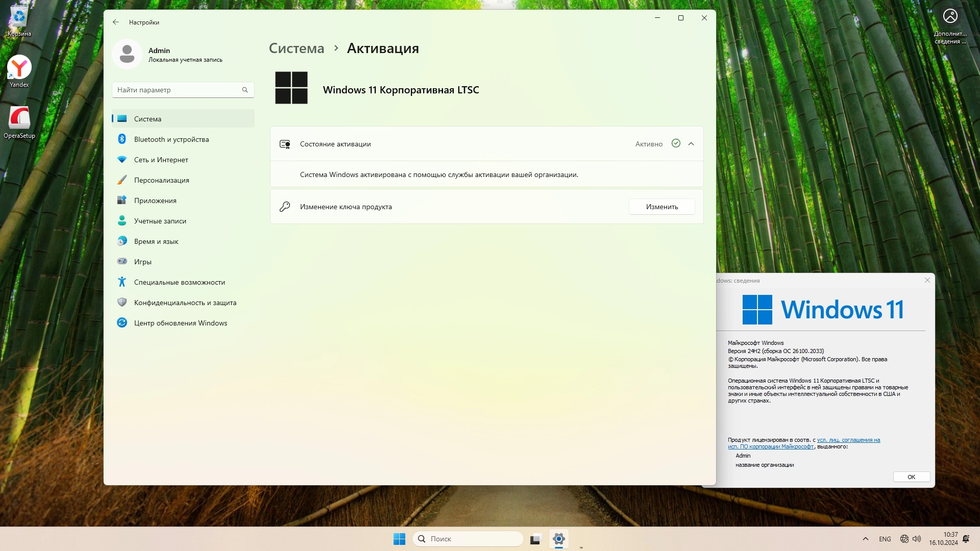Open Bluetooth and devices settings
Viewport: 980px width, 551px height.
tap(171, 139)
